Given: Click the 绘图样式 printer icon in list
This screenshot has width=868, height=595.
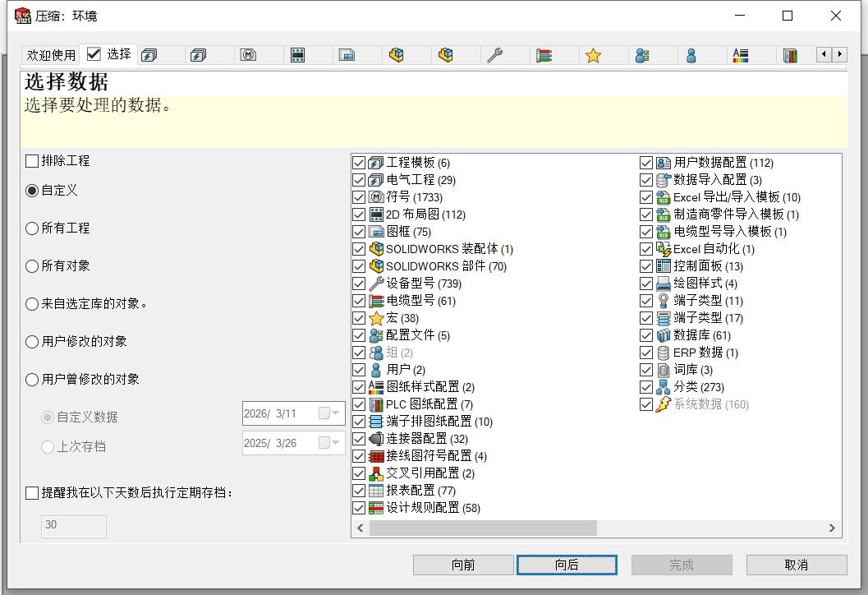Looking at the screenshot, I should [664, 284].
